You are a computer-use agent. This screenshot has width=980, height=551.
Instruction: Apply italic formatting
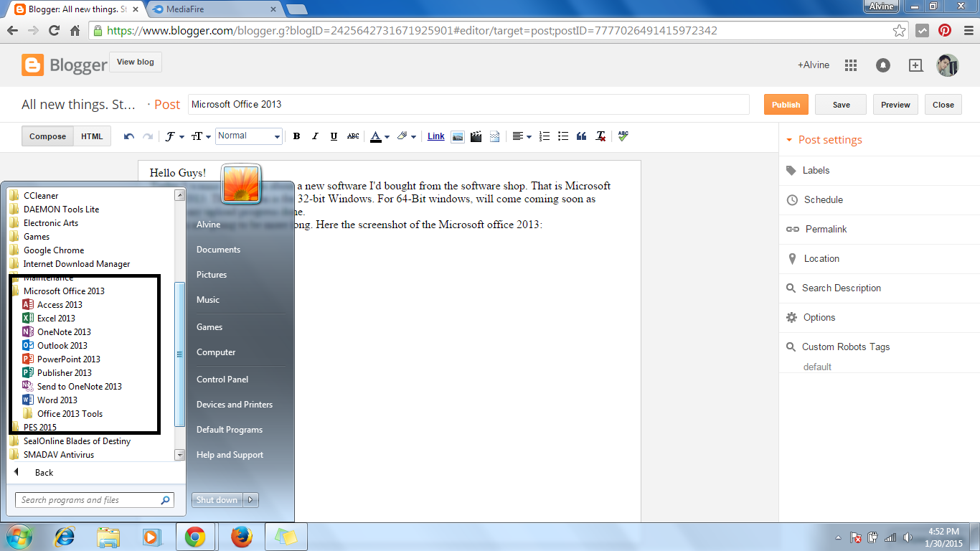pyautogui.click(x=315, y=136)
